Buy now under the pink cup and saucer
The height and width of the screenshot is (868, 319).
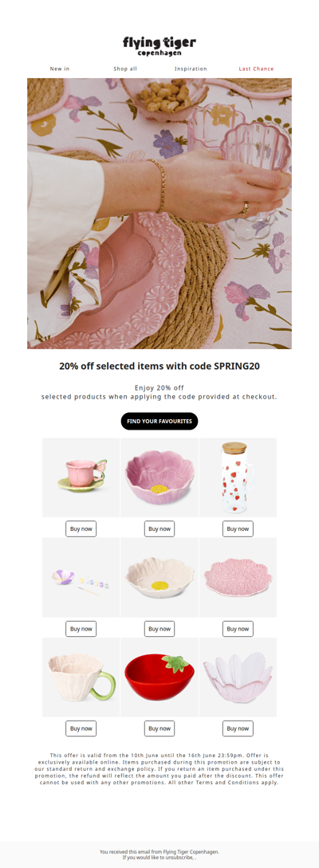click(x=81, y=528)
